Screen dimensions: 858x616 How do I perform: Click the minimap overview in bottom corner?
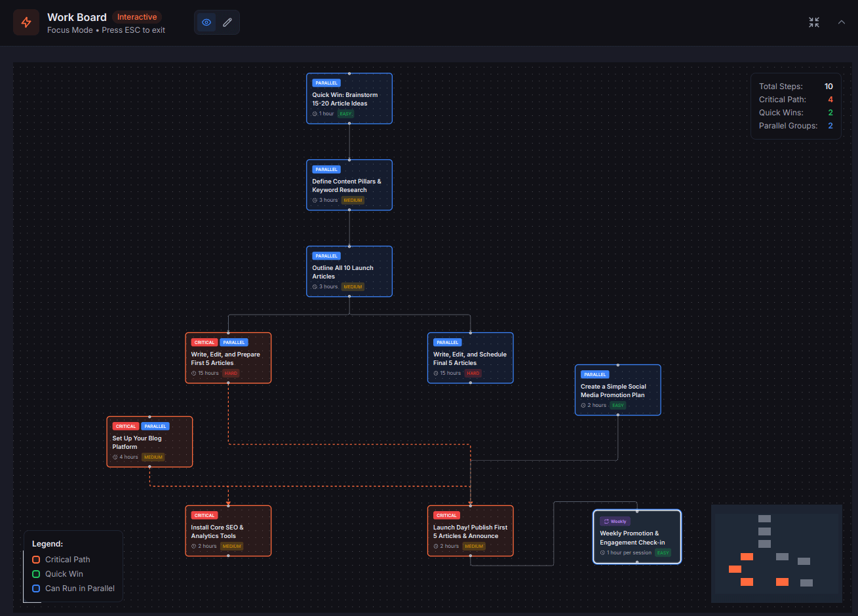(776, 554)
